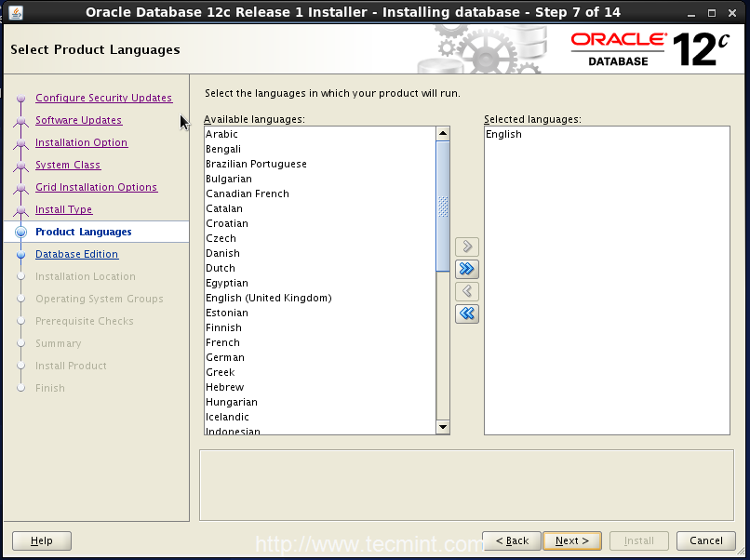Viewport: 750px width, 560px height.
Task: Go to the System Class step
Action: click(68, 165)
